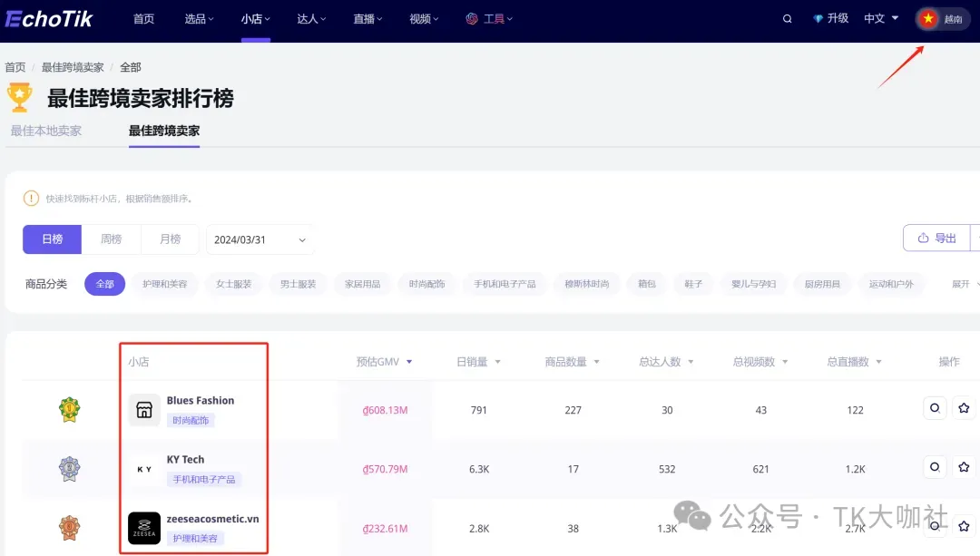Open KY Tech shop name

[x=186, y=459]
